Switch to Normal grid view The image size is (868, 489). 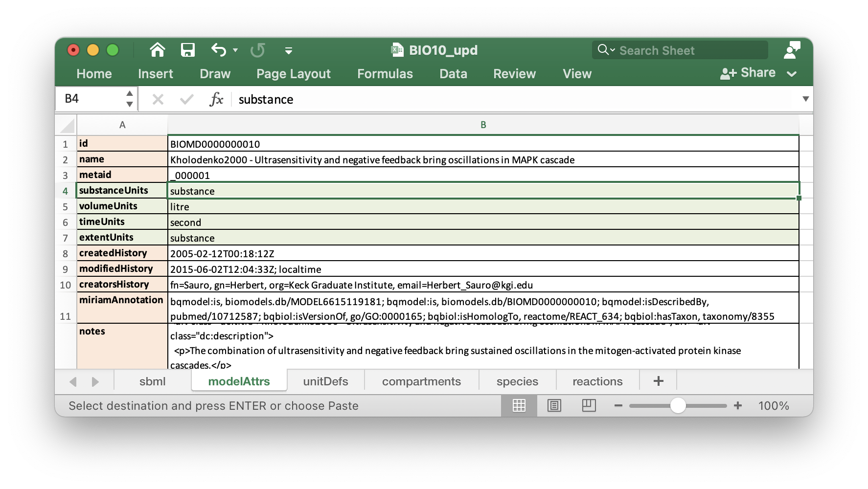pyautogui.click(x=519, y=405)
